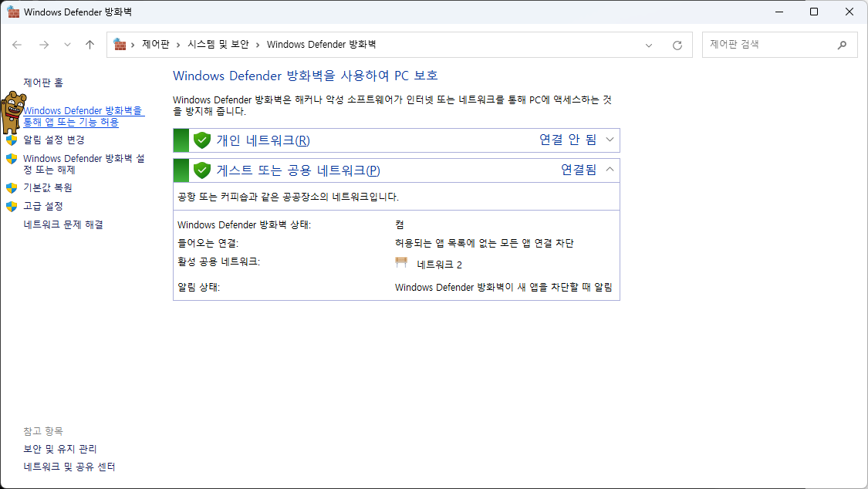Go back with the left arrow button
The height and width of the screenshot is (489, 868).
[17, 45]
